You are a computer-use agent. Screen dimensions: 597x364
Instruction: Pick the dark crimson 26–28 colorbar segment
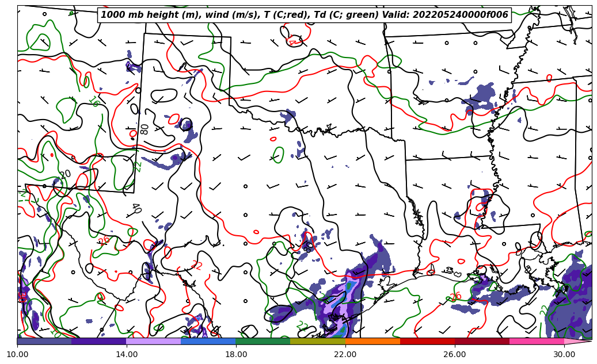coord(482,341)
